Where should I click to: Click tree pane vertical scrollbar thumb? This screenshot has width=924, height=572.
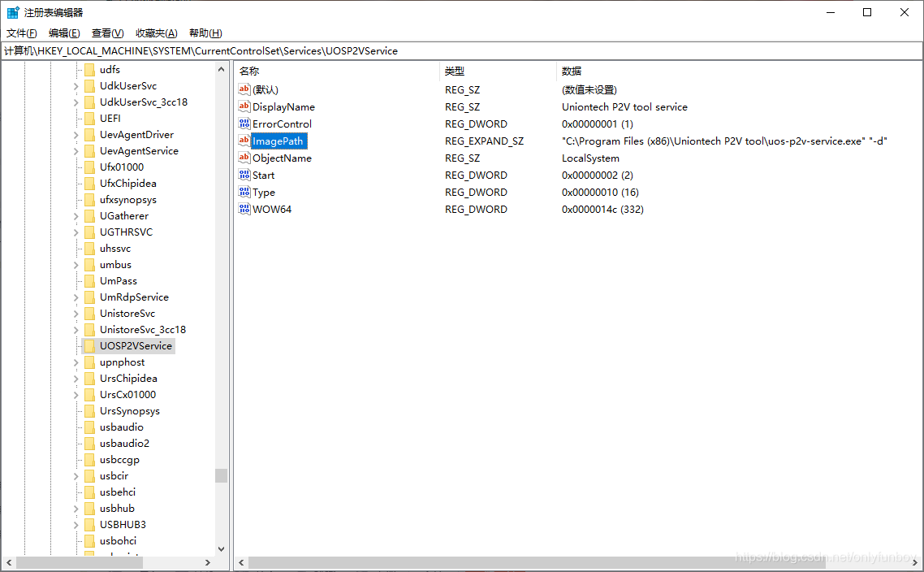(222, 475)
